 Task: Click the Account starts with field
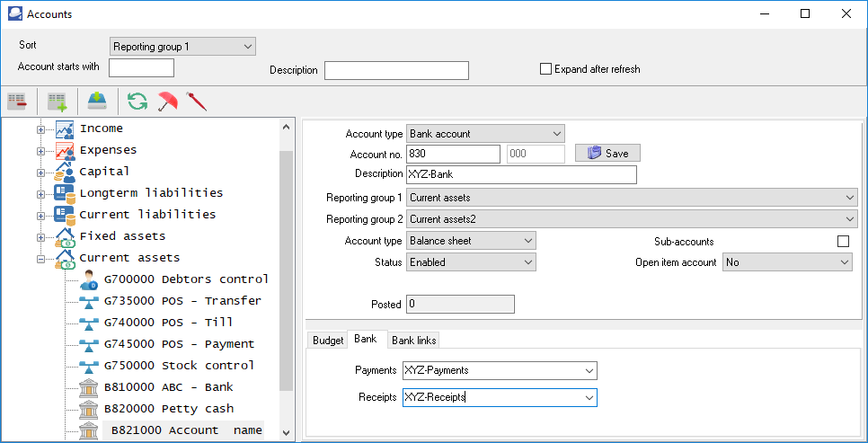click(142, 67)
